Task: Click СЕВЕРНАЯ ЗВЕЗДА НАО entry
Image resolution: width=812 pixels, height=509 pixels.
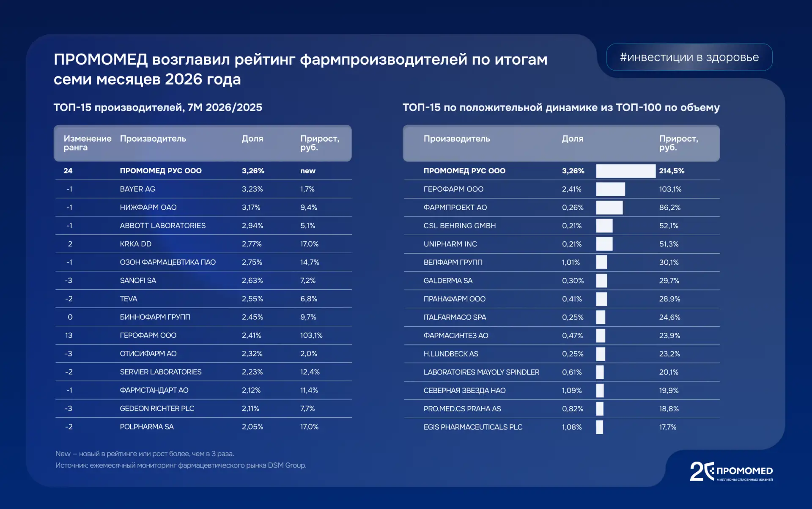Action: coord(465,391)
